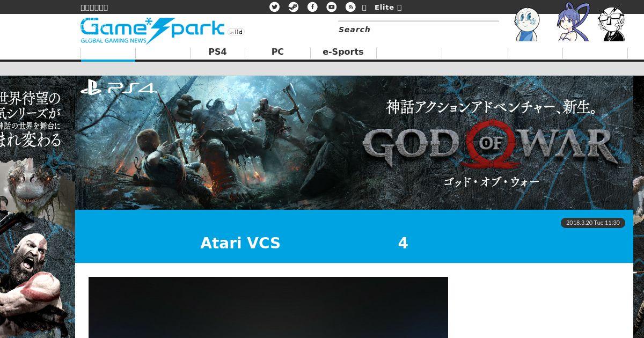Click the iid badge next to logo
This screenshot has width=644, height=338.
coord(236,32)
